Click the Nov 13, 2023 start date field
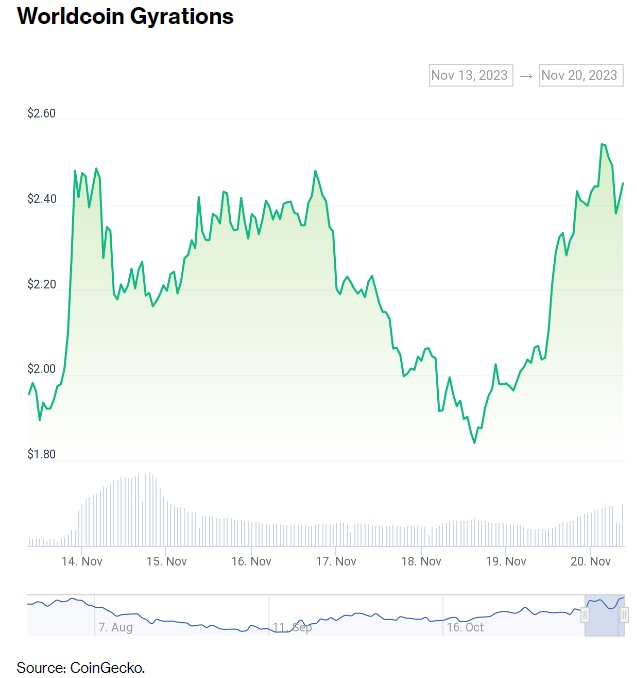The height and width of the screenshot is (678, 637). (x=470, y=75)
